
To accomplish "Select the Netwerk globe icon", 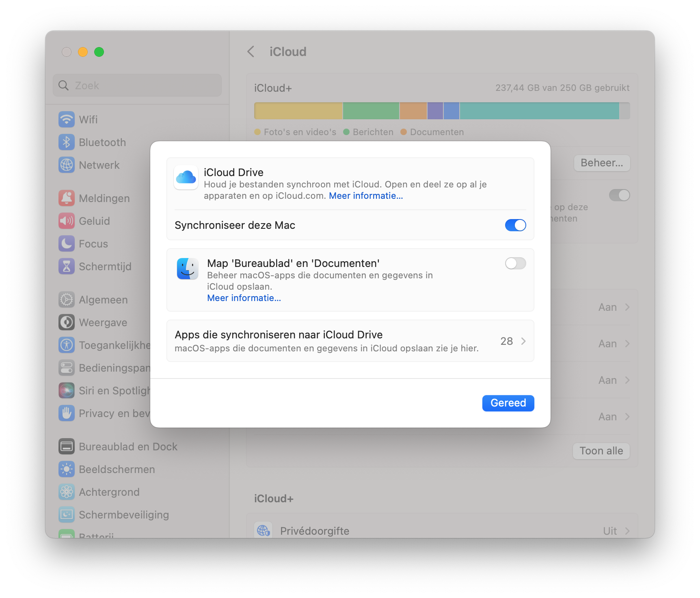I will [67, 165].
